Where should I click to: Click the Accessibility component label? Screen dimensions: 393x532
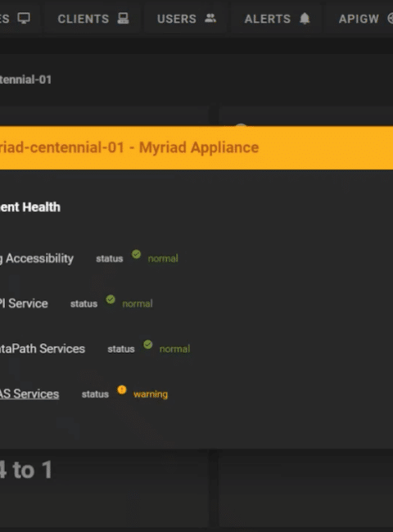pos(37,259)
